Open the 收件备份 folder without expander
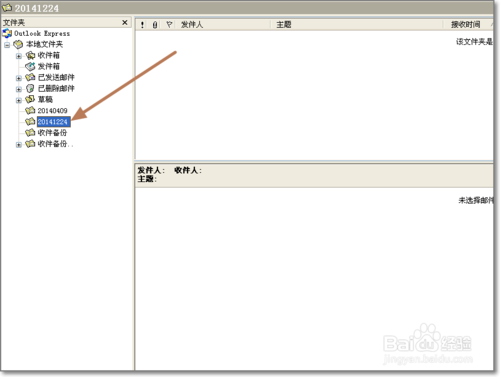 (52, 133)
